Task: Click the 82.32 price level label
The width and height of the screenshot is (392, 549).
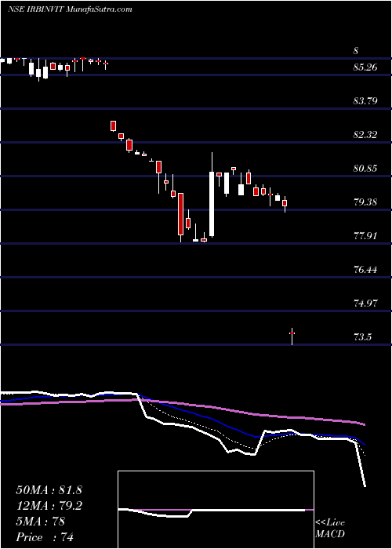Action: (365, 134)
